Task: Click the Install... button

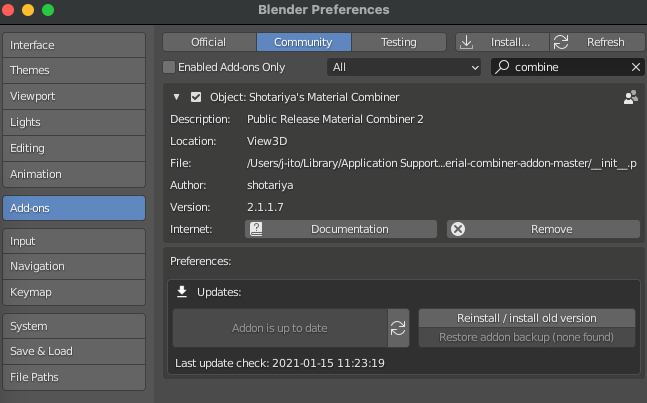Action: click(x=502, y=42)
